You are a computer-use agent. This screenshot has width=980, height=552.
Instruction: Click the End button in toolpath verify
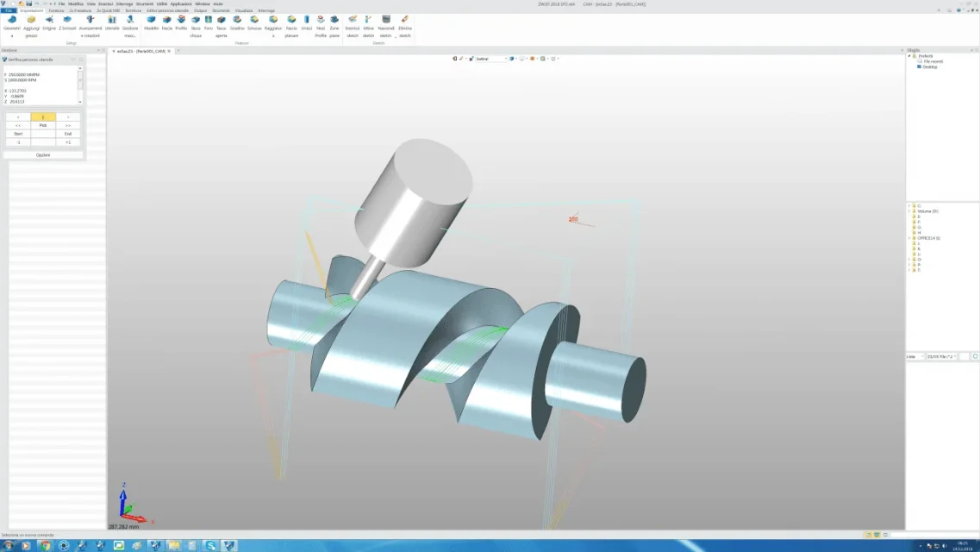tap(68, 134)
